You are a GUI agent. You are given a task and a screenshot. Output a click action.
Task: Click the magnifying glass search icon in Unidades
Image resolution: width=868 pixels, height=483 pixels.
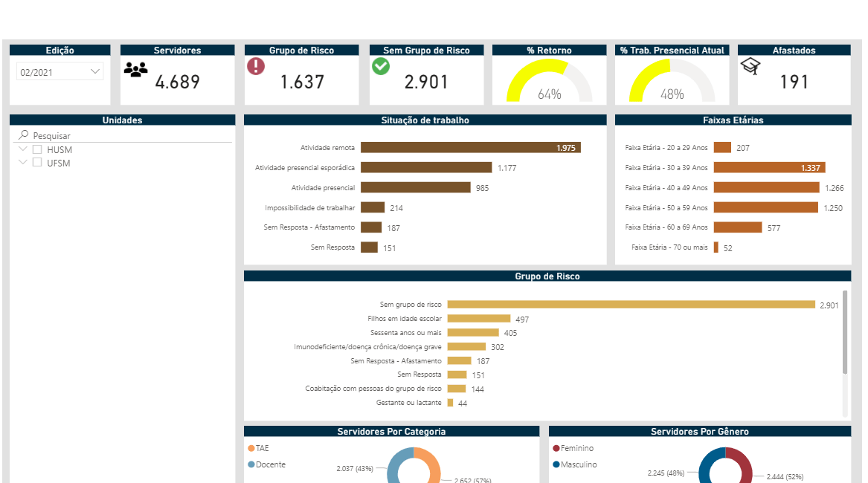click(x=24, y=135)
